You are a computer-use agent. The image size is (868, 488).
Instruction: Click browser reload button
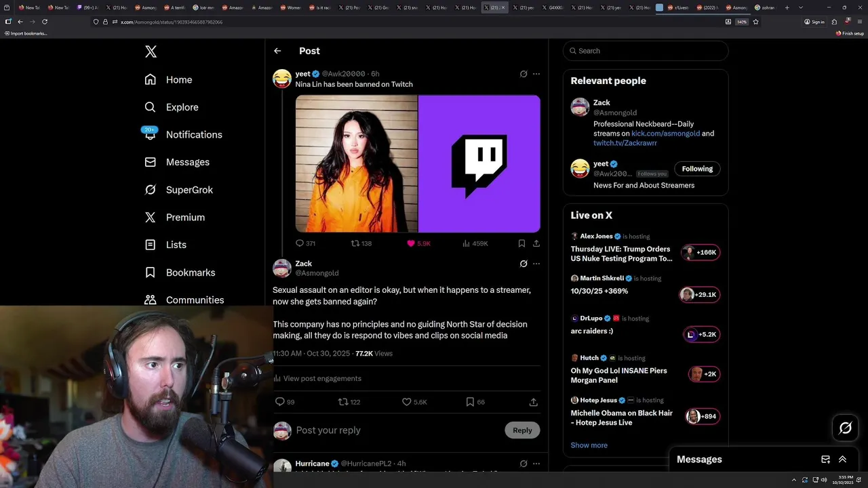pos(45,22)
